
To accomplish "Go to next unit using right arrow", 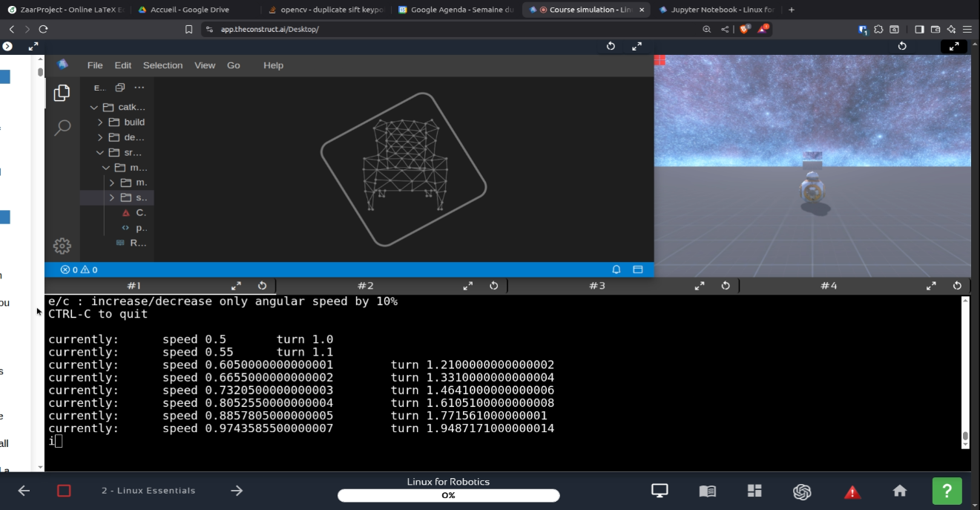I will click(x=237, y=491).
